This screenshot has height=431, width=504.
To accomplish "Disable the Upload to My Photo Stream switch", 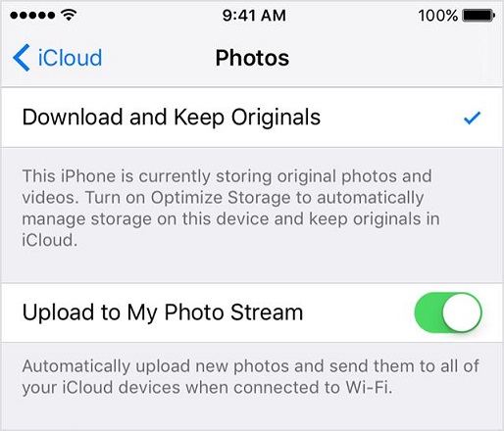I will coord(448,312).
